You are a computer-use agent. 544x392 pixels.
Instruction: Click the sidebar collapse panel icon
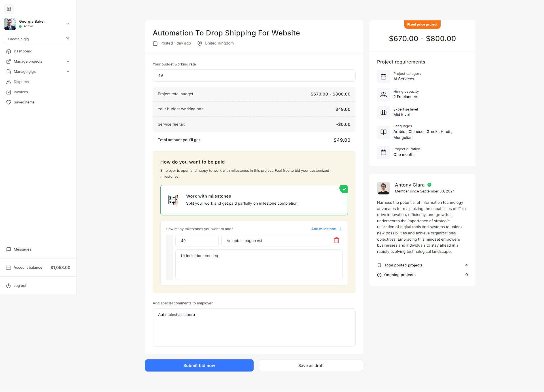(9, 9)
